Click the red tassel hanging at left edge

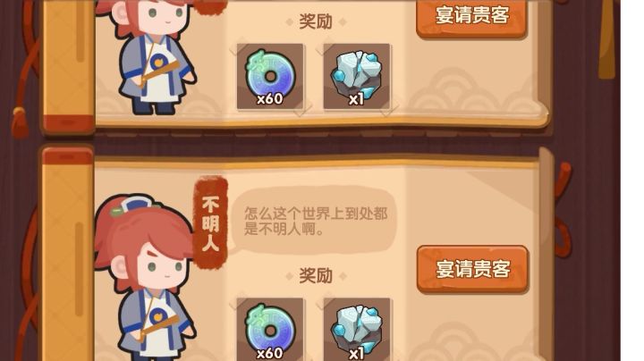coord(19,122)
